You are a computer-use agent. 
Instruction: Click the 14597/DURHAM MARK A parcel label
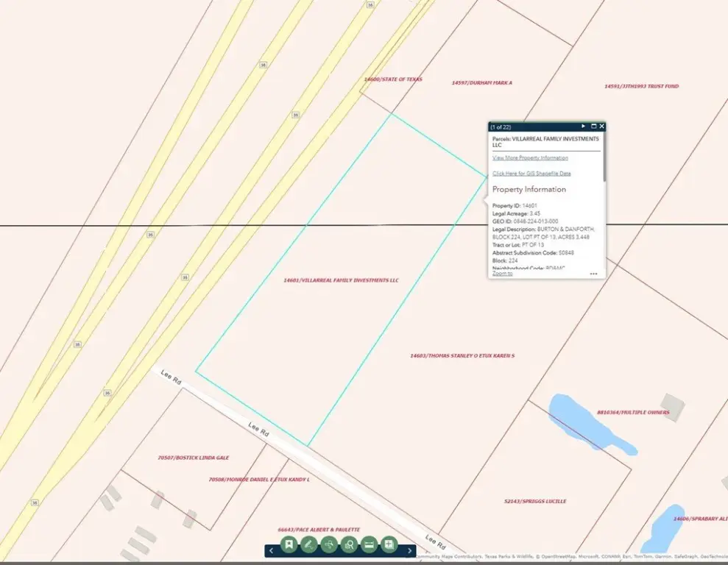pyautogui.click(x=482, y=82)
